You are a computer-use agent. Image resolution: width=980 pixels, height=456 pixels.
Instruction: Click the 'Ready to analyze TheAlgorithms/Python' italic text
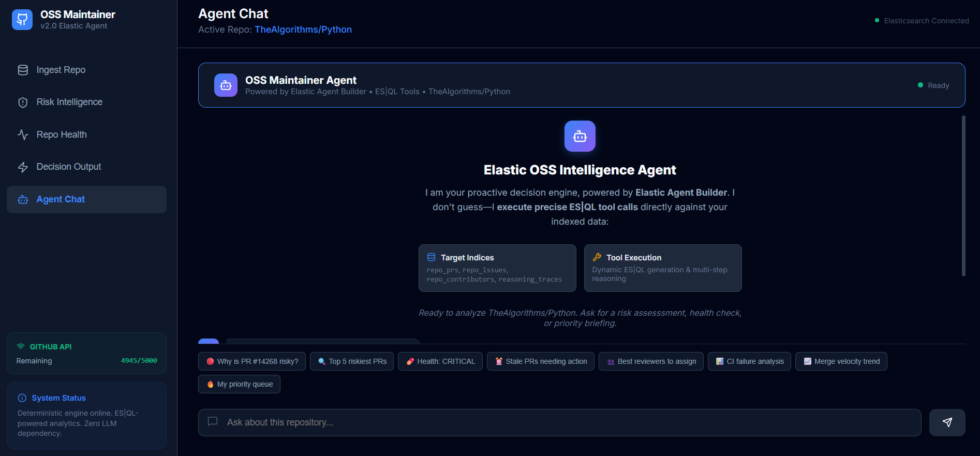click(x=580, y=318)
